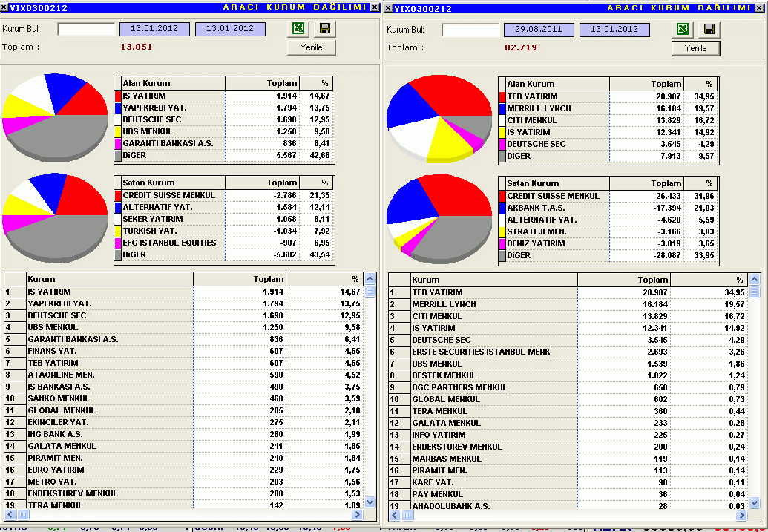Click blue swatch next to YAPI KREDI YAT.

click(x=118, y=108)
